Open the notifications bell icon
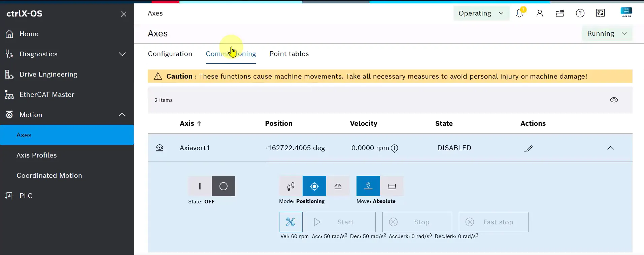Viewport: 644px width, 255px height. [x=519, y=13]
